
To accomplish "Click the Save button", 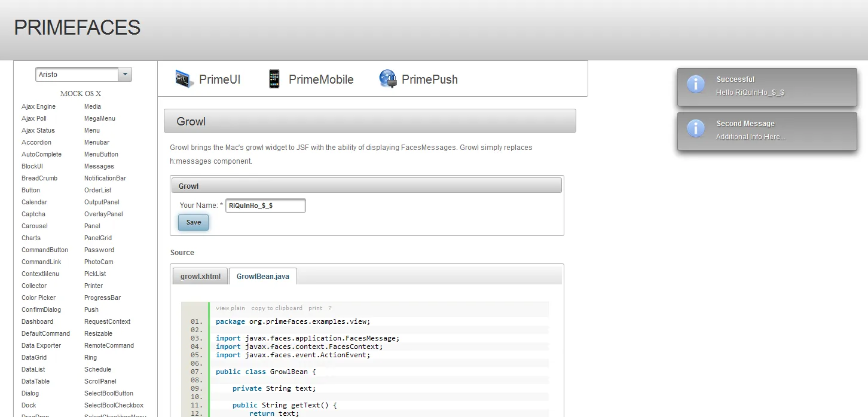I will [194, 222].
